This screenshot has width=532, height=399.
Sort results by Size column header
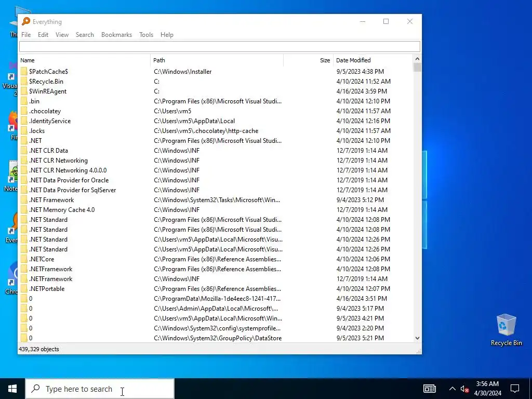(308, 60)
